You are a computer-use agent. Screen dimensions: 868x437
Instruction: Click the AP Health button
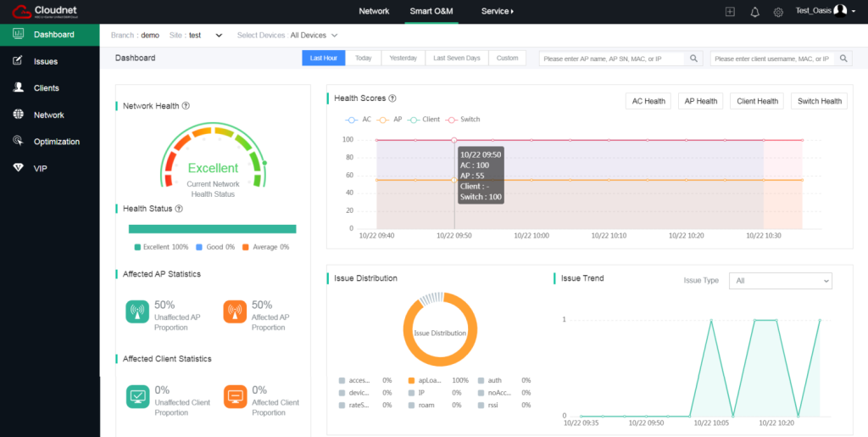pyautogui.click(x=700, y=101)
